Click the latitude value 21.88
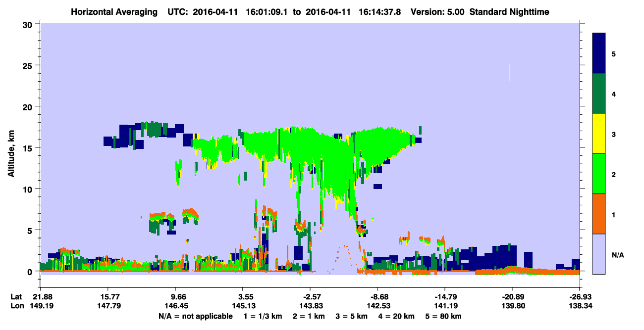The height and width of the screenshot is (330, 644). 40,297
